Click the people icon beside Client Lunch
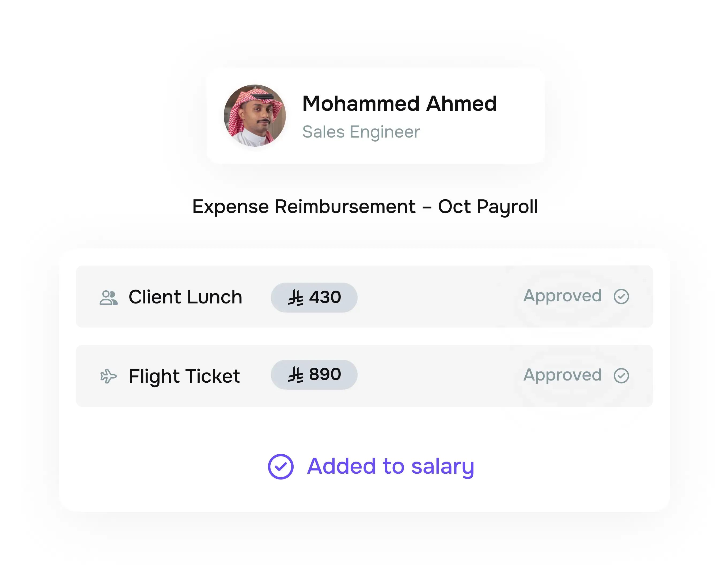728x578 pixels. pos(108,298)
